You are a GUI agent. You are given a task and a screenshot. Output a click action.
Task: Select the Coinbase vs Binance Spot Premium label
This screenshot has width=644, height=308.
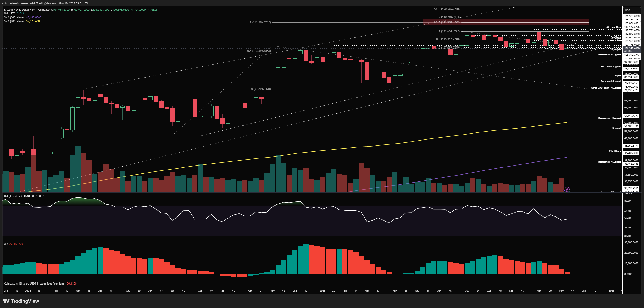(x=34, y=284)
